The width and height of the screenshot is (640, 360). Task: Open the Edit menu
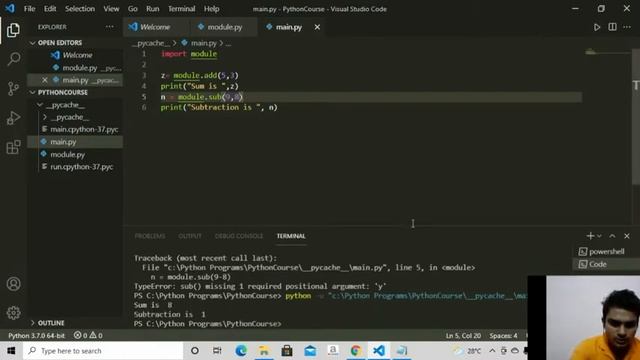pos(50,9)
